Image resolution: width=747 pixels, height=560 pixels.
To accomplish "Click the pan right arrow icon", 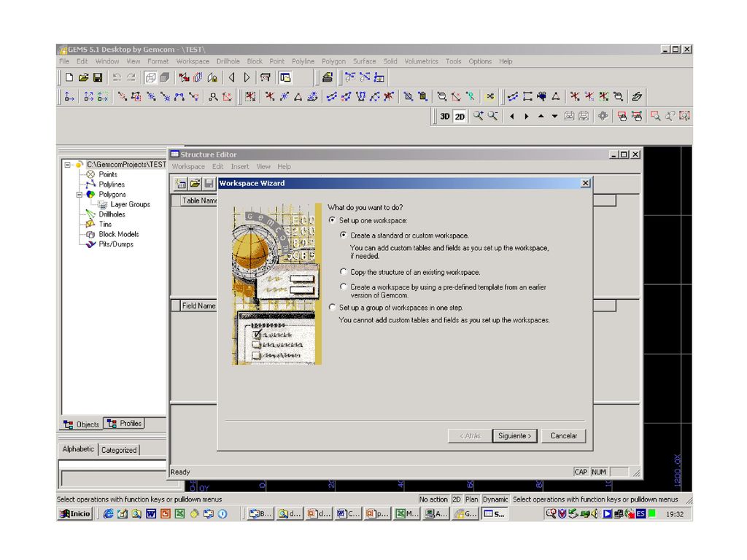I will point(527,116).
